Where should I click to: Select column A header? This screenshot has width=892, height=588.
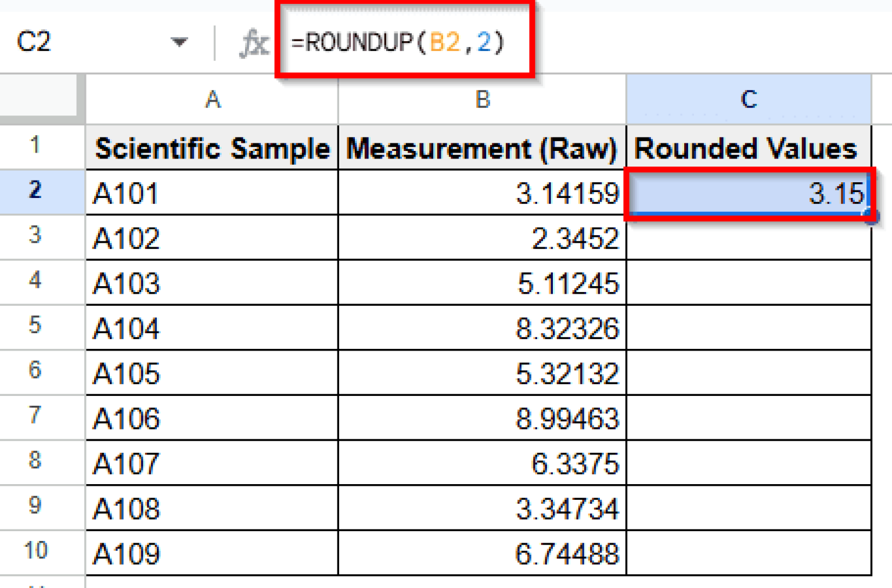pos(213,100)
